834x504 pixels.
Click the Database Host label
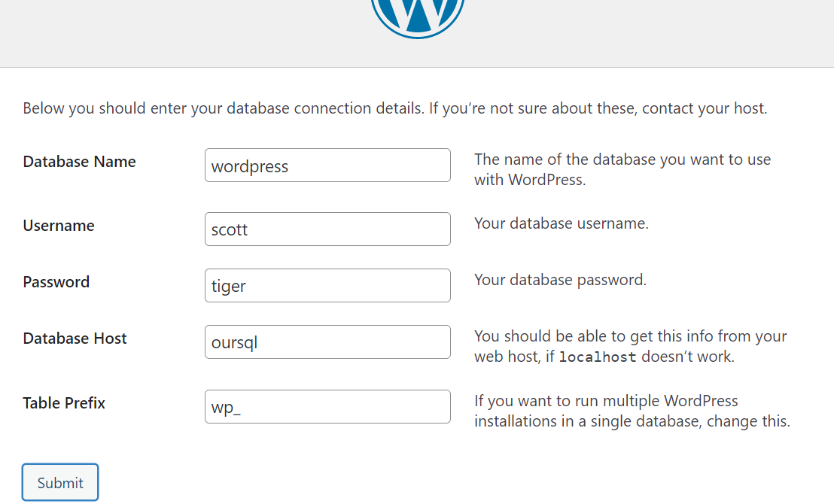pyautogui.click(x=75, y=339)
